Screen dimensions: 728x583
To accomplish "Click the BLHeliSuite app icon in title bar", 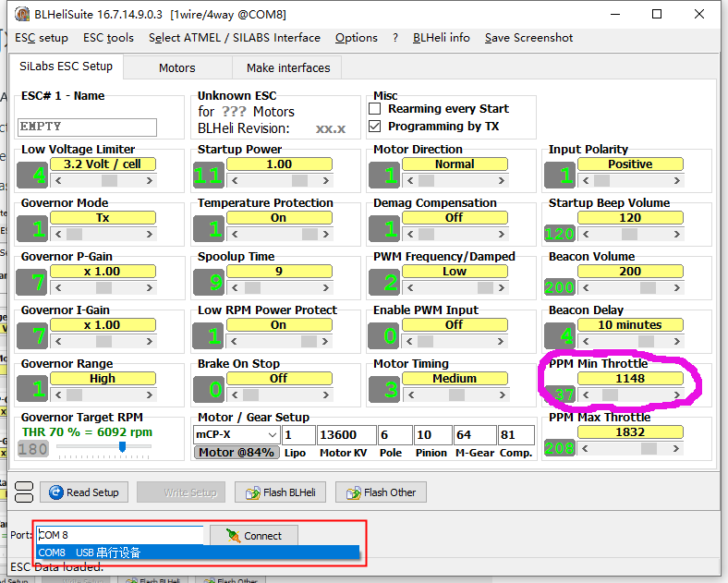I will pyautogui.click(x=22, y=14).
